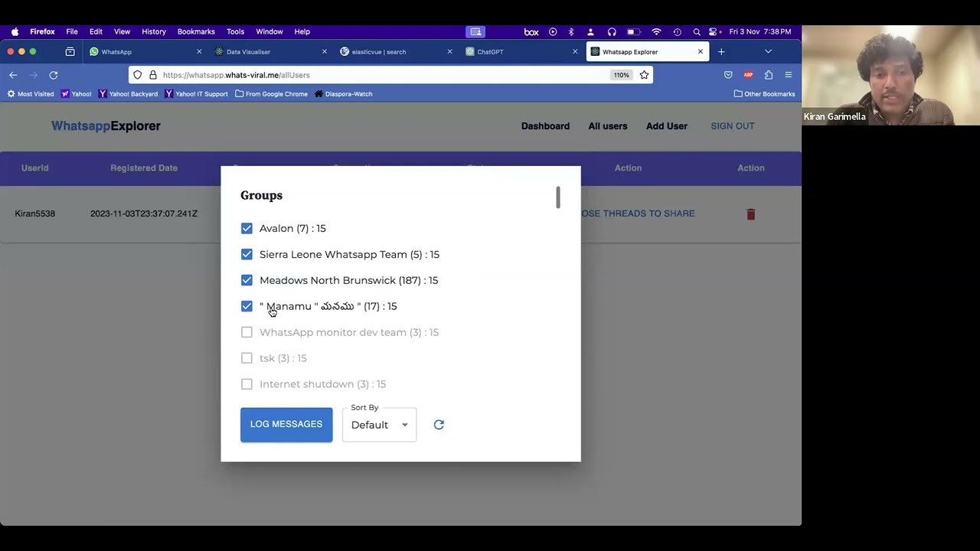Image resolution: width=980 pixels, height=551 pixels.
Task: Click the Wi-Fi status icon in menu bar
Action: (x=656, y=32)
